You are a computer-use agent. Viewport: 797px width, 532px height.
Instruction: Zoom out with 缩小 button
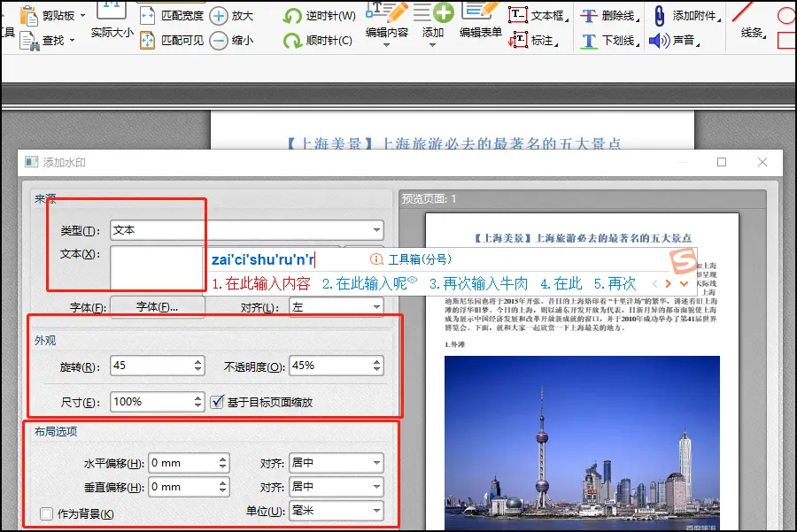point(232,40)
